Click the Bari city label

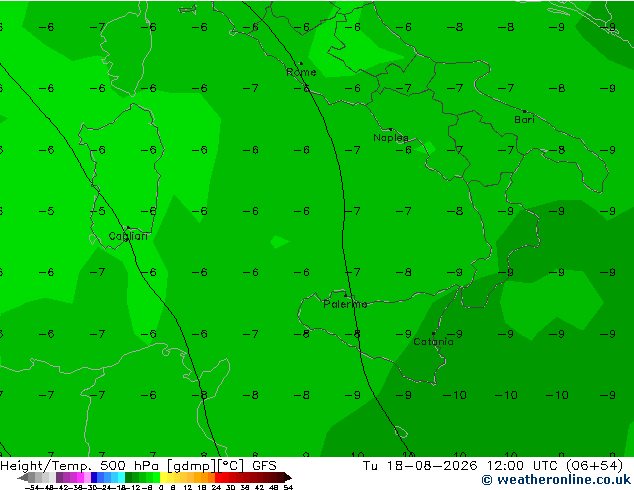(524, 120)
